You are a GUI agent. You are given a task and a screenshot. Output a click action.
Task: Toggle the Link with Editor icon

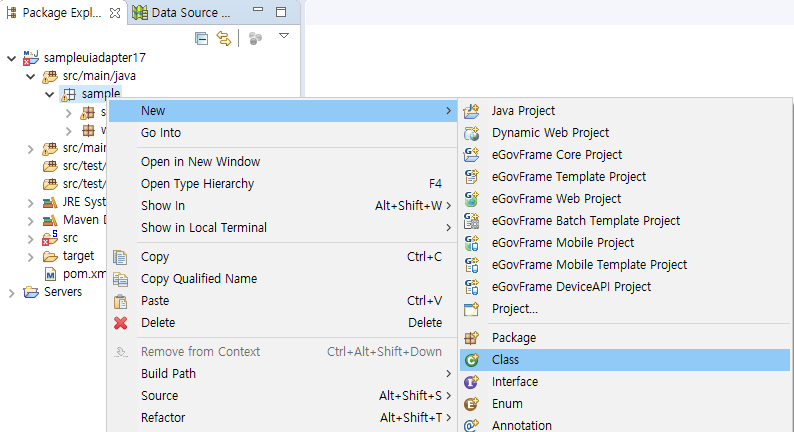(x=224, y=38)
